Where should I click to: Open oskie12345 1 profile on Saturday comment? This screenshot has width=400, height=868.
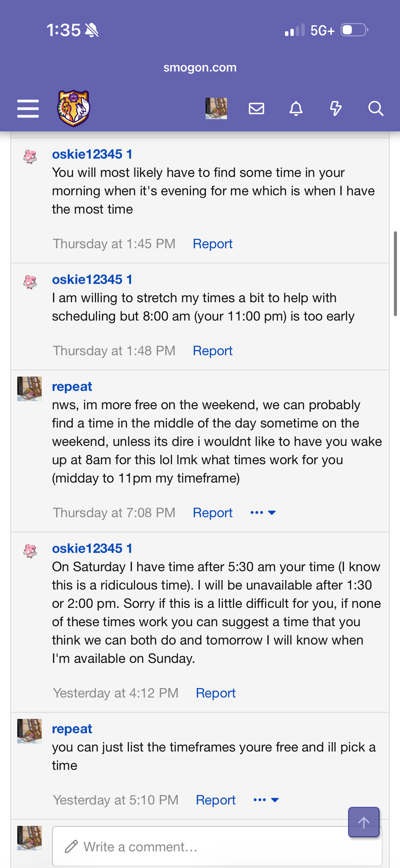[92, 548]
